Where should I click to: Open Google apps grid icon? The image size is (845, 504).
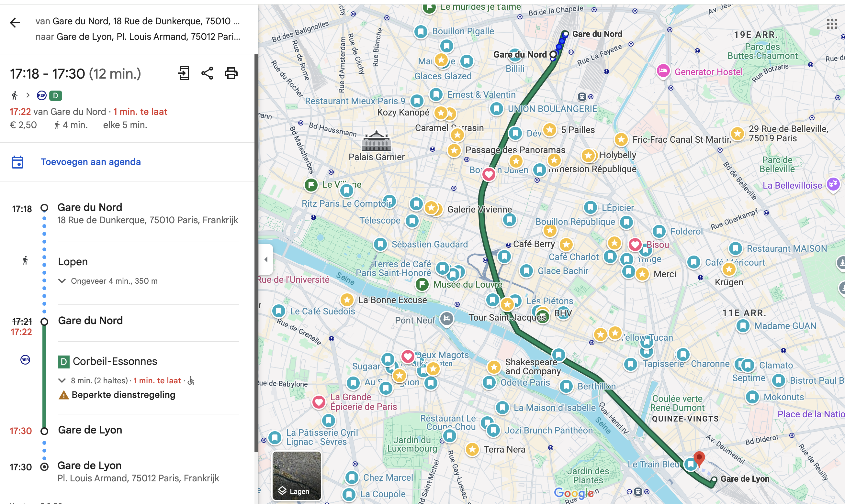(x=832, y=24)
